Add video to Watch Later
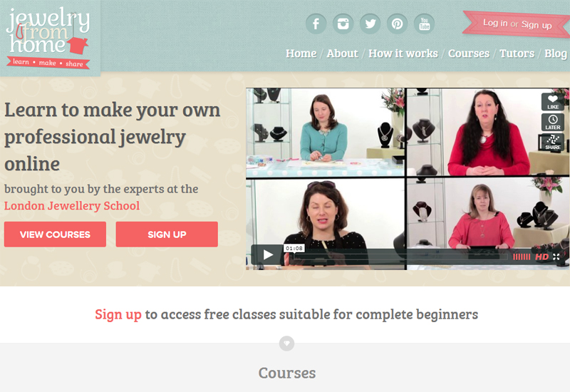 [553, 122]
